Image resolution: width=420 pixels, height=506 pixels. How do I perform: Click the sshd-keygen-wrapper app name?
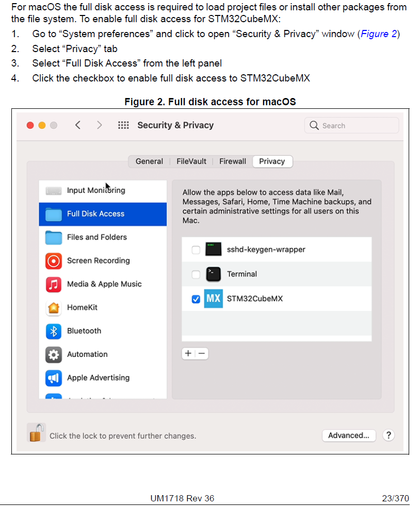pyautogui.click(x=266, y=250)
